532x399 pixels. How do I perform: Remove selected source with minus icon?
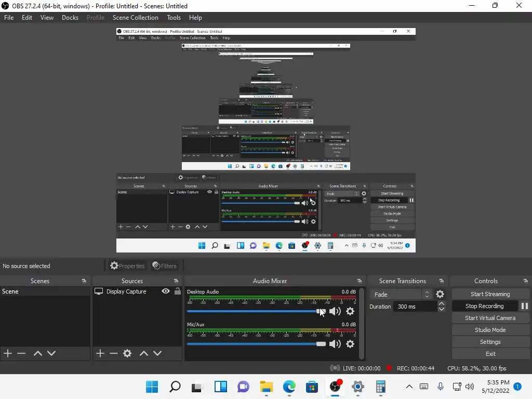(114, 353)
